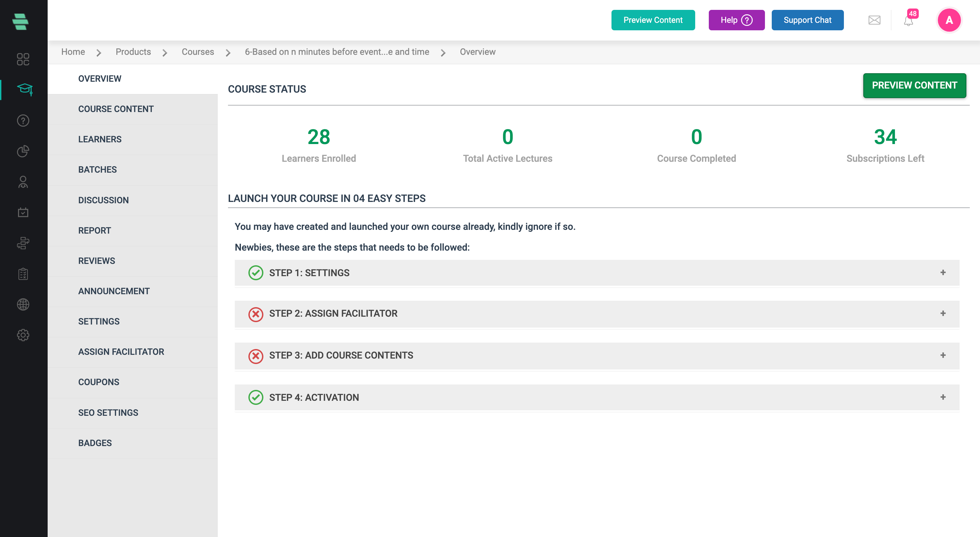Click the Support Chat button
This screenshot has width=980, height=537.
click(807, 20)
